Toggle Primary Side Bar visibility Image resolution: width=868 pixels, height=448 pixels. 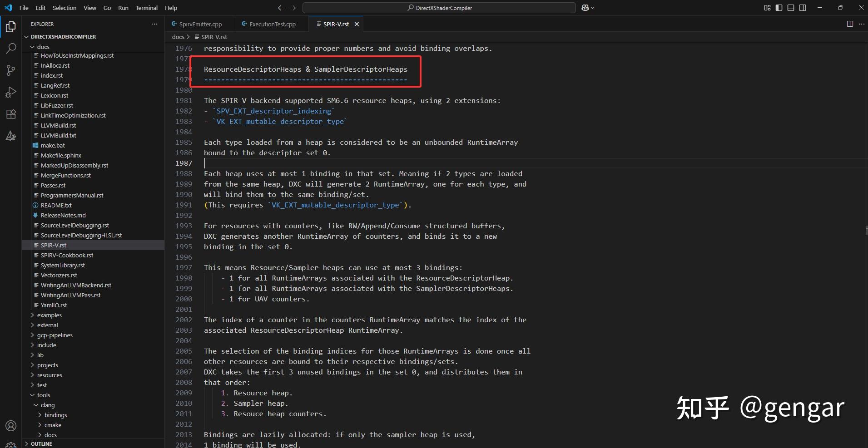pos(779,8)
